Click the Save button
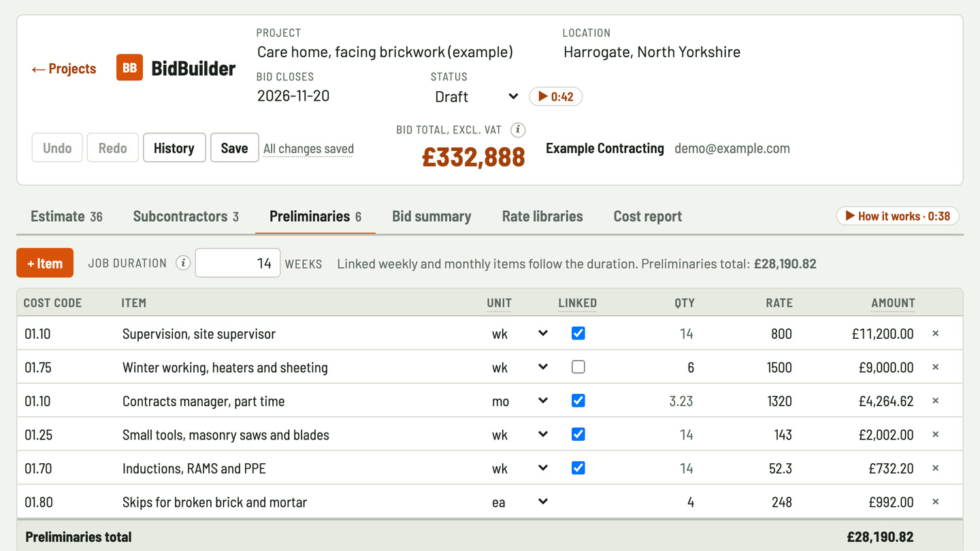This screenshot has height=551, width=980. (x=234, y=148)
